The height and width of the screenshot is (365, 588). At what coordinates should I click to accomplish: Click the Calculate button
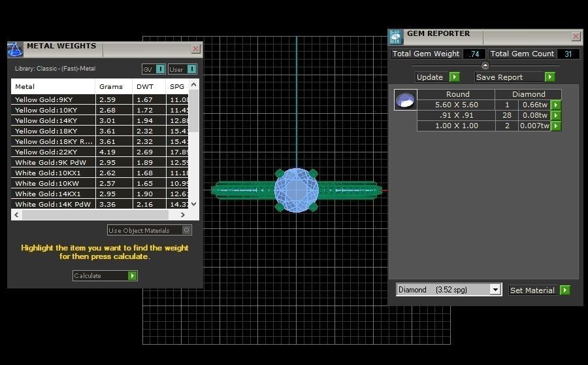[105, 275]
